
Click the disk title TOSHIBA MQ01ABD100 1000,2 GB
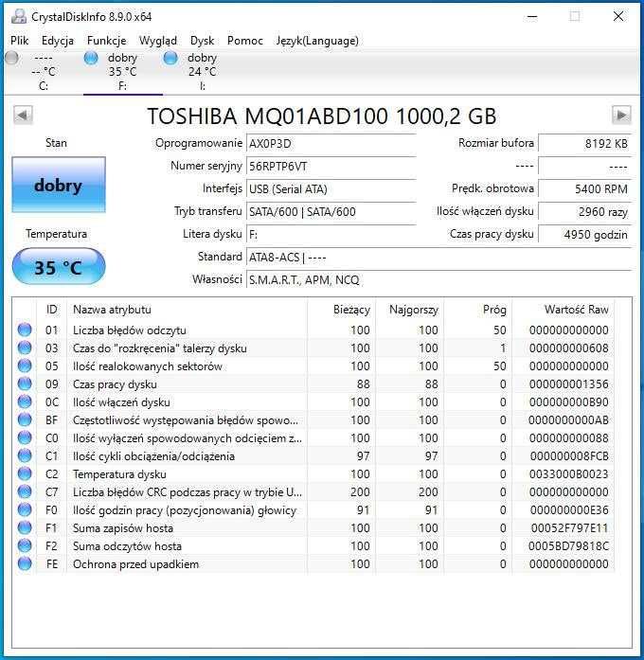tap(322, 116)
